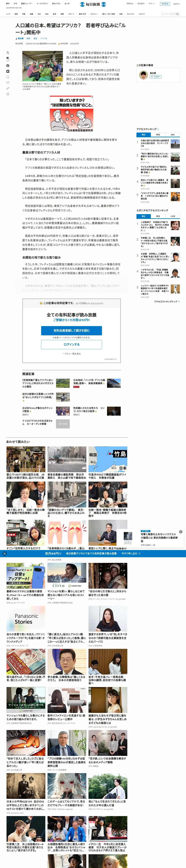This screenshot has width=186, height=868.
Task: Close the bottom subscription banner
Action: 4,554
